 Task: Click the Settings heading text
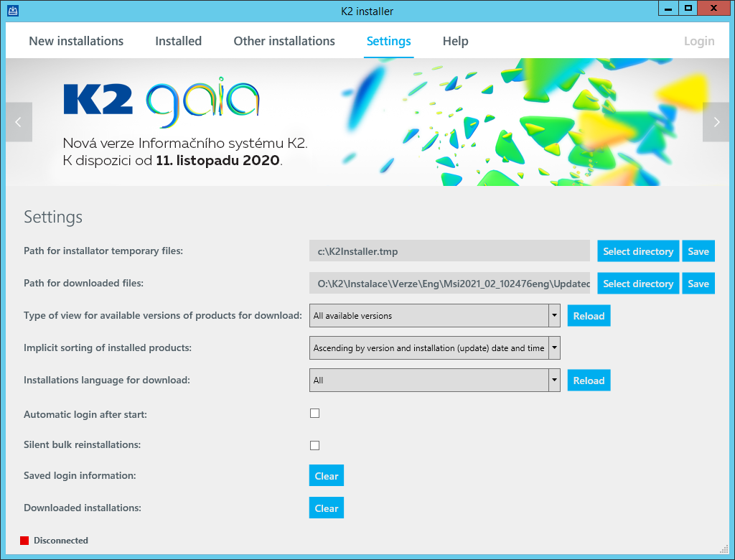click(x=53, y=217)
